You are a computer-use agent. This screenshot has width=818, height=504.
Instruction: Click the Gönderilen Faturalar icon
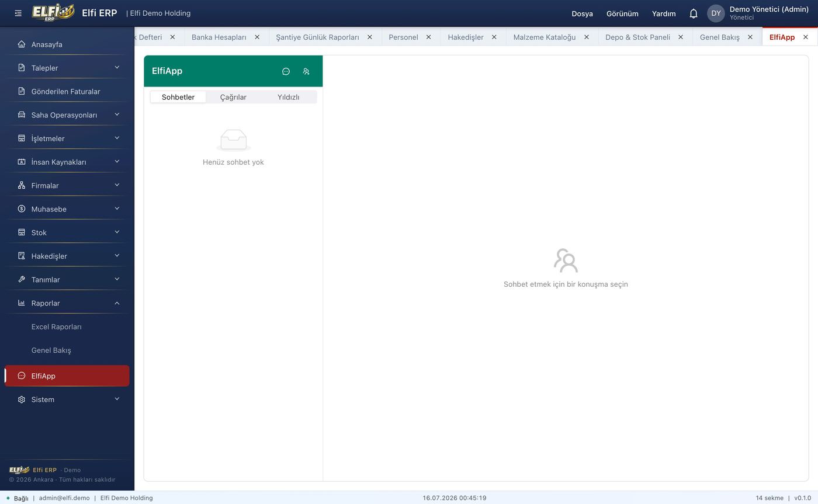click(22, 91)
